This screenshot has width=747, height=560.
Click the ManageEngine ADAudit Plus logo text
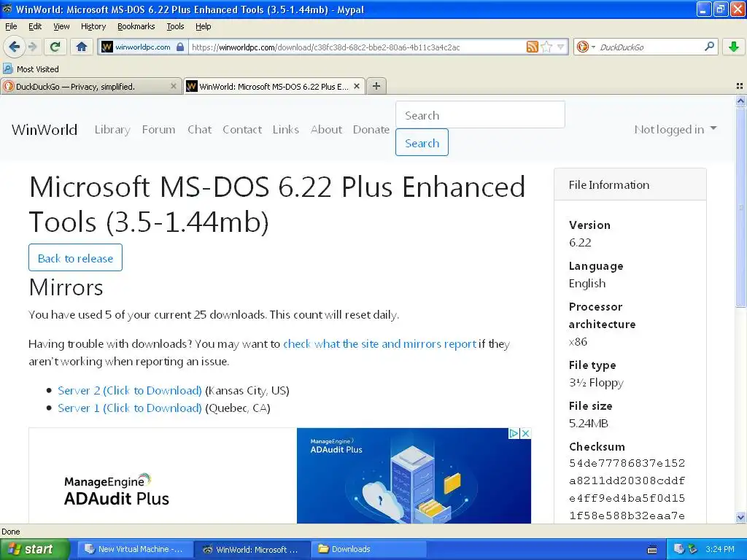[116, 489]
